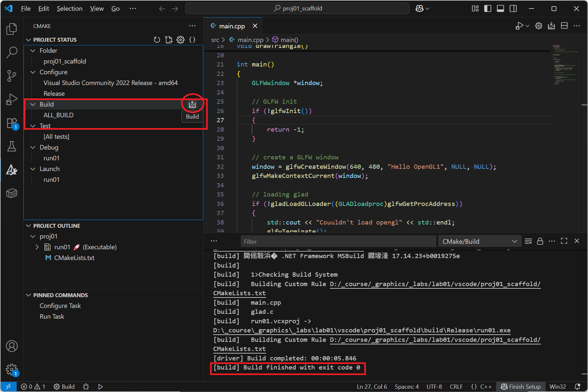Collapse the PROJECT OUTLINE section
This screenshot has height=392, width=588.
[56, 226]
